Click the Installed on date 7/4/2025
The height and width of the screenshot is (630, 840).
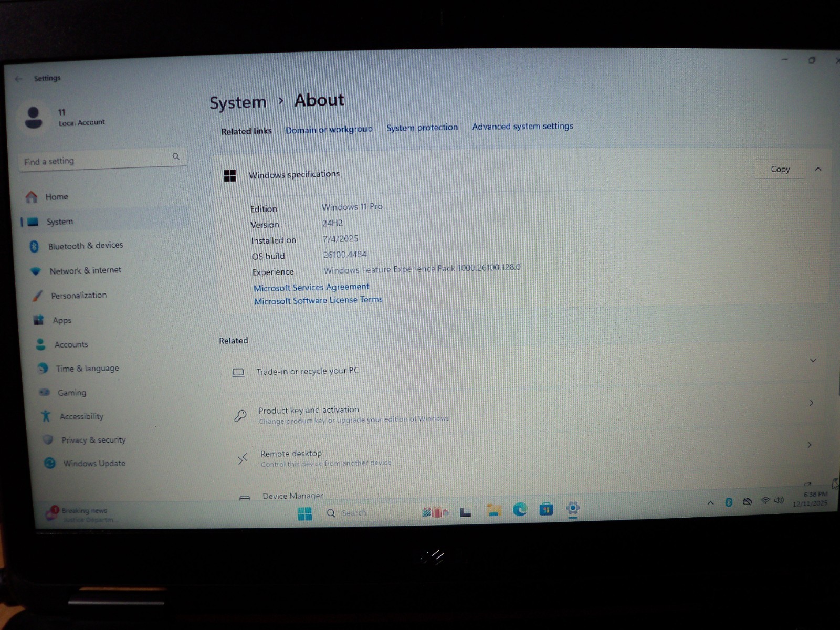(x=340, y=239)
